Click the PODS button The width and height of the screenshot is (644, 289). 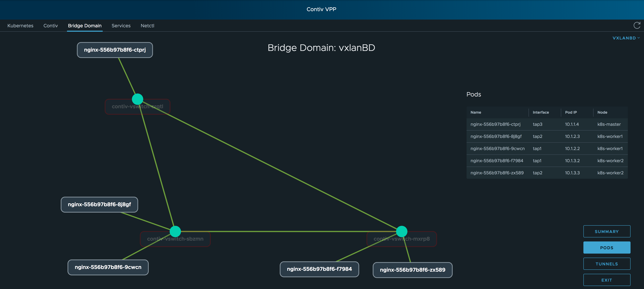(x=607, y=247)
